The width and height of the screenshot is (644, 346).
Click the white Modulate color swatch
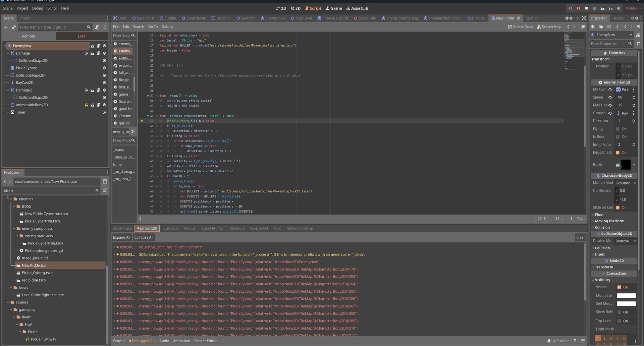point(626,296)
